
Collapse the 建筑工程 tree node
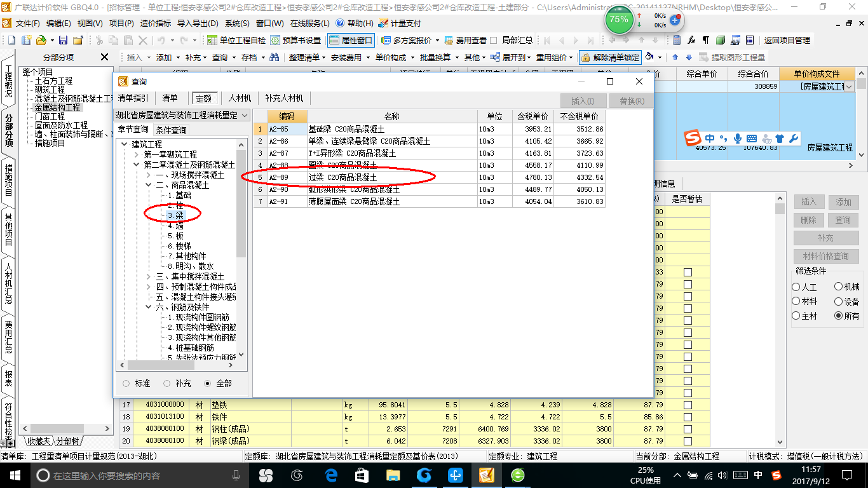click(125, 144)
